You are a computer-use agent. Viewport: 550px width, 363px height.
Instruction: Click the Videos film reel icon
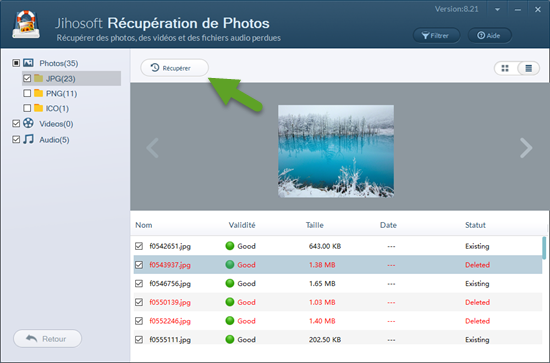click(28, 123)
